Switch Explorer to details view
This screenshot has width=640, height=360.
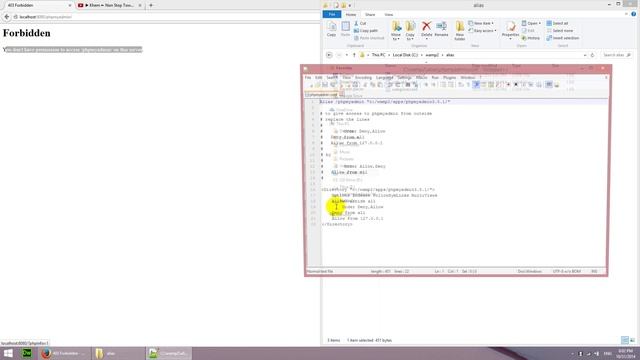[x=624, y=340]
